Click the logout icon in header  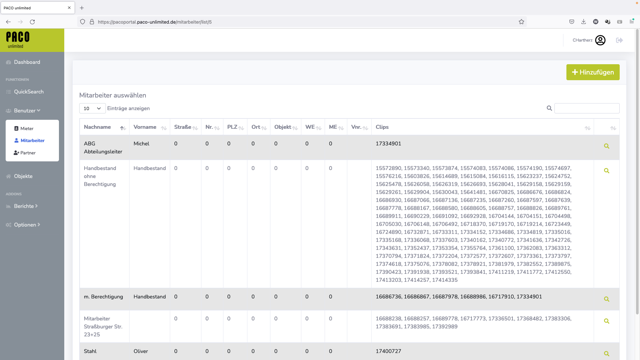tap(619, 40)
